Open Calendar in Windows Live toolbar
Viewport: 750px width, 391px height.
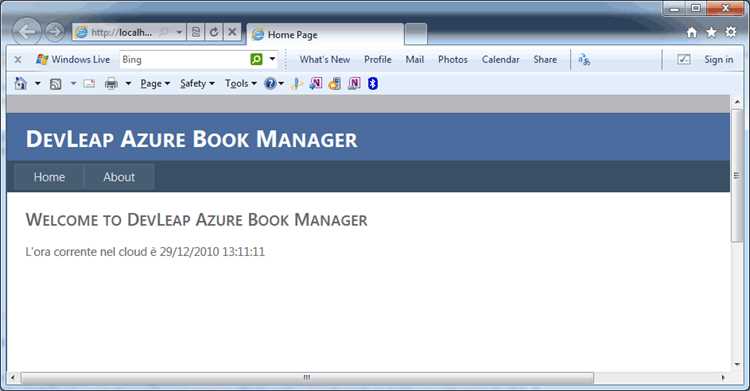500,59
